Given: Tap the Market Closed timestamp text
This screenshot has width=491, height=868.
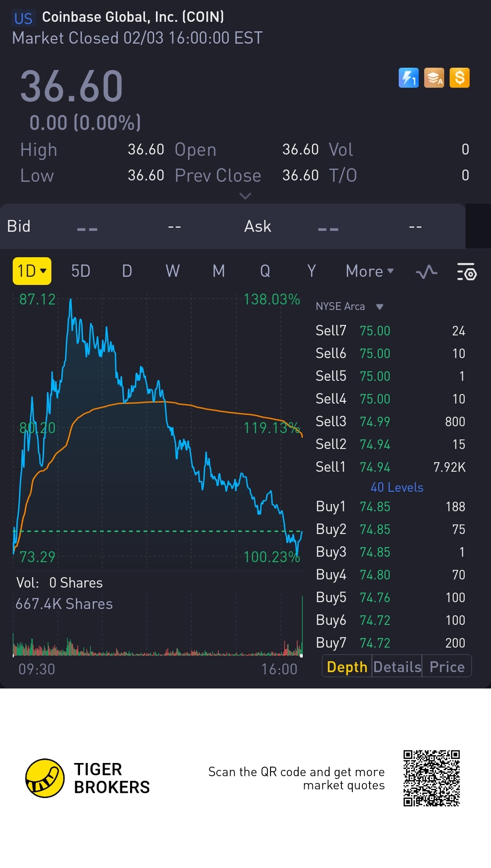Looking at the screenshot, I should coord(137,38).
